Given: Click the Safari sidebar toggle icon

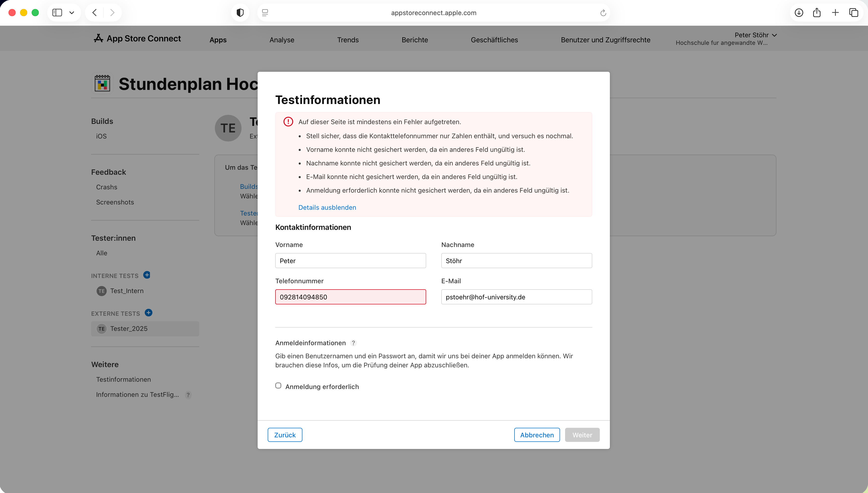Looking at the screenshot, I should click(x=57, y=13).
